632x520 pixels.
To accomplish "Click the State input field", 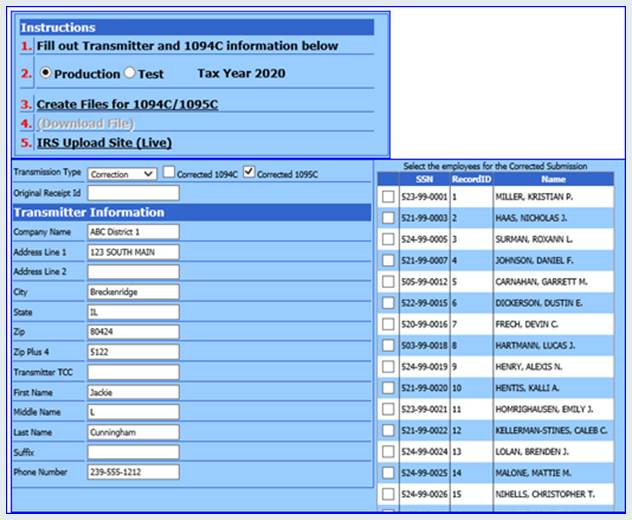I will 133,312.
